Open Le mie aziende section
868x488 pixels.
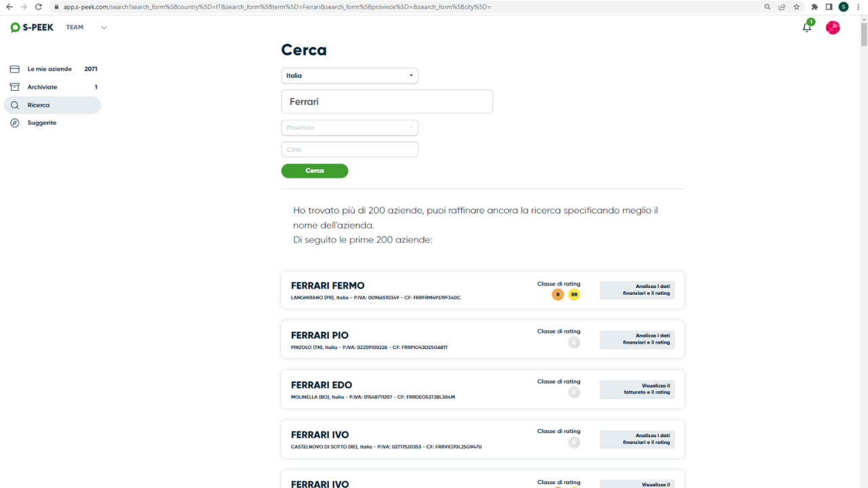tap(52, 69)
